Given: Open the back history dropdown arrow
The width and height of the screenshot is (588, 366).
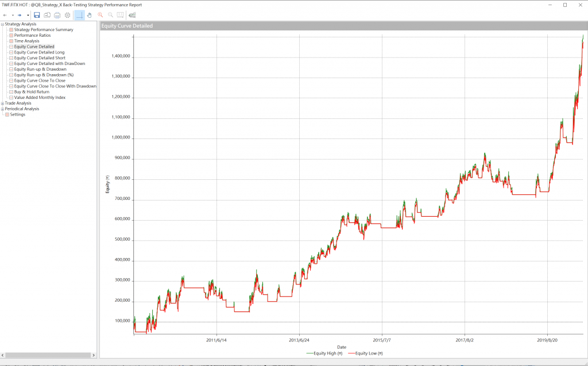Looking at the screenshot, I should click(x=12, y=15).
